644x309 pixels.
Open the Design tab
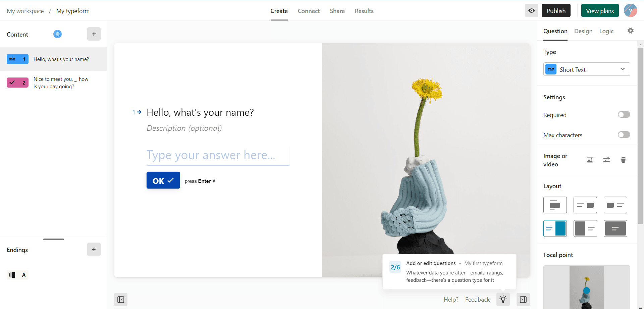coord(583,31)
